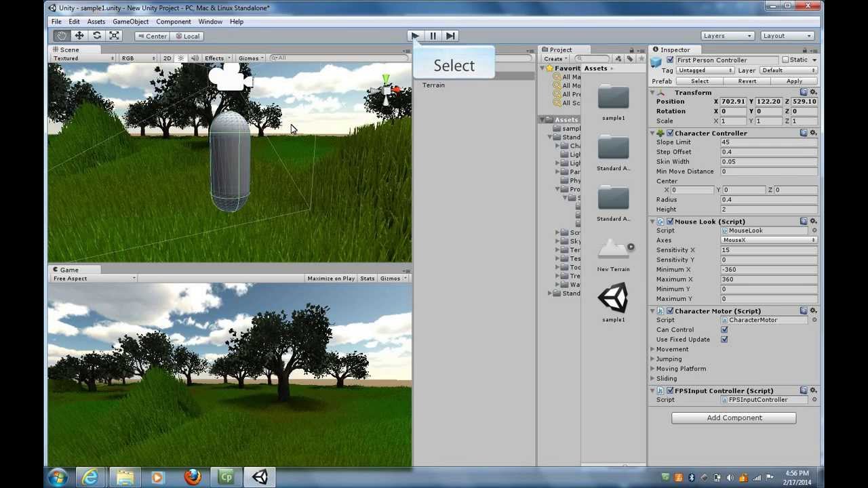Open the Transform gear settings menu
Viewport: 868px width, 488px height.
813,92
